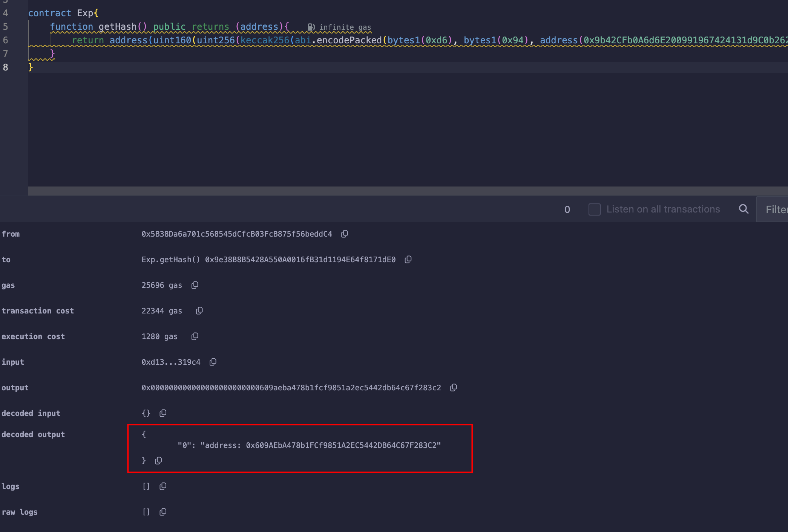
Task: Copy the raw output hex value
Action: tap(454, 388)
